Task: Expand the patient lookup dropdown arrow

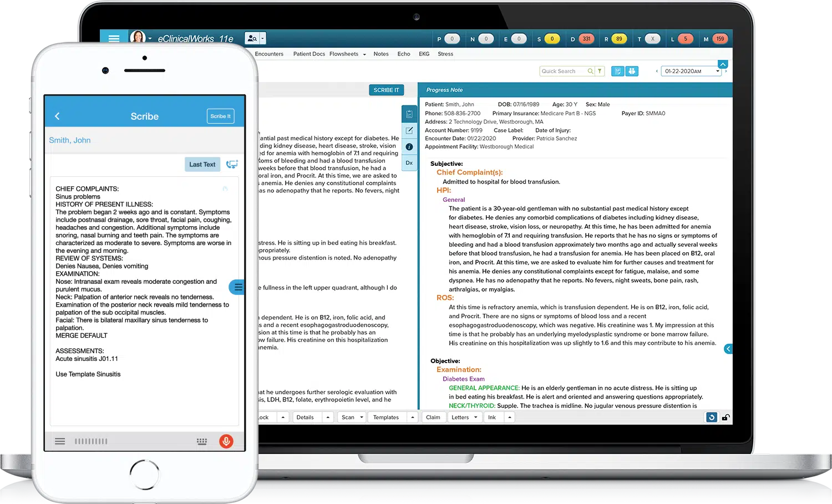Action: click(x=263, y=38)
